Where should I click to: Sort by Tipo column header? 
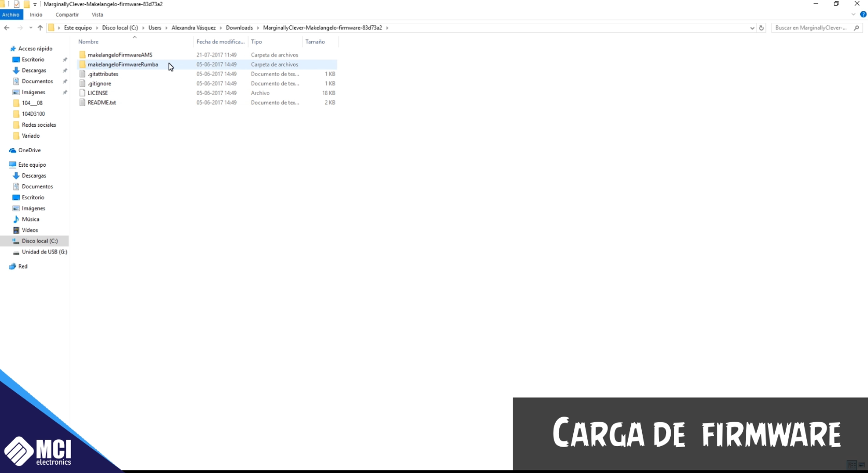tap(275, 41)
